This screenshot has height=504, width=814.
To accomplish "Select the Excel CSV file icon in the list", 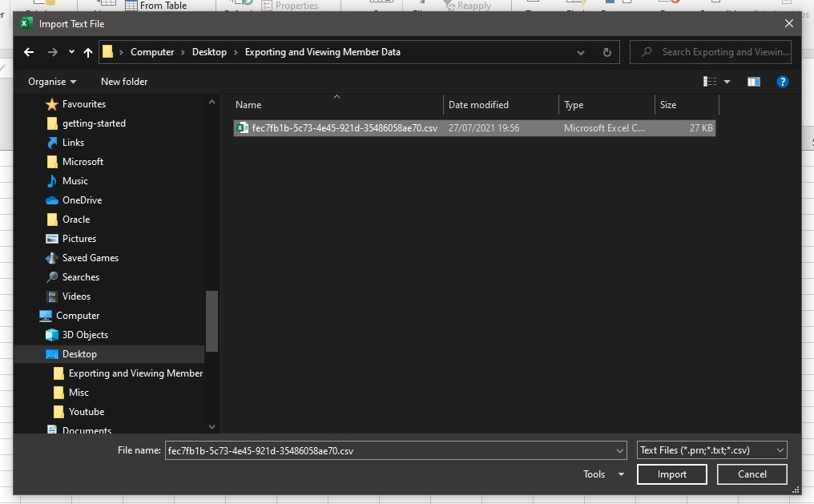I will pyautogui.click(x=242, y=127).
